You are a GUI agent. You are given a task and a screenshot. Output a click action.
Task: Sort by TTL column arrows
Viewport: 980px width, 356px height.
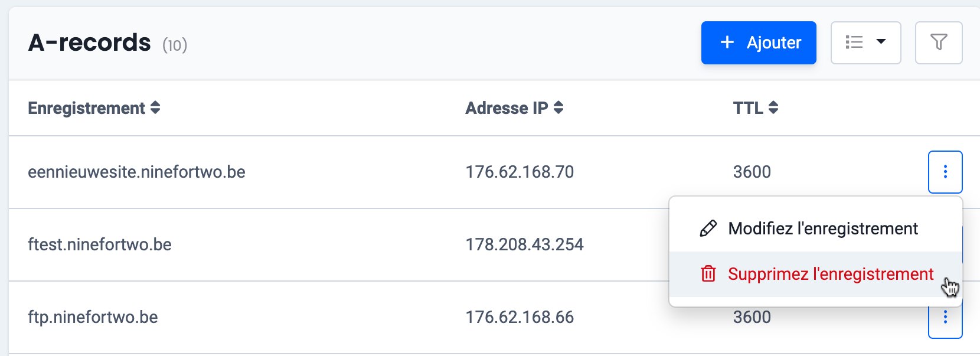[773, 108]
